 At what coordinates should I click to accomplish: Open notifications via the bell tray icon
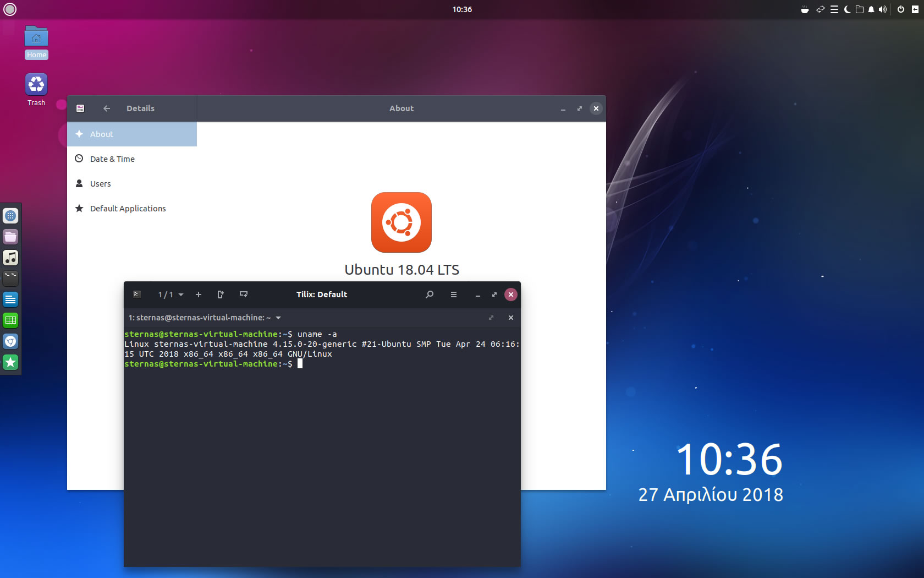click(x=871, y=9)
